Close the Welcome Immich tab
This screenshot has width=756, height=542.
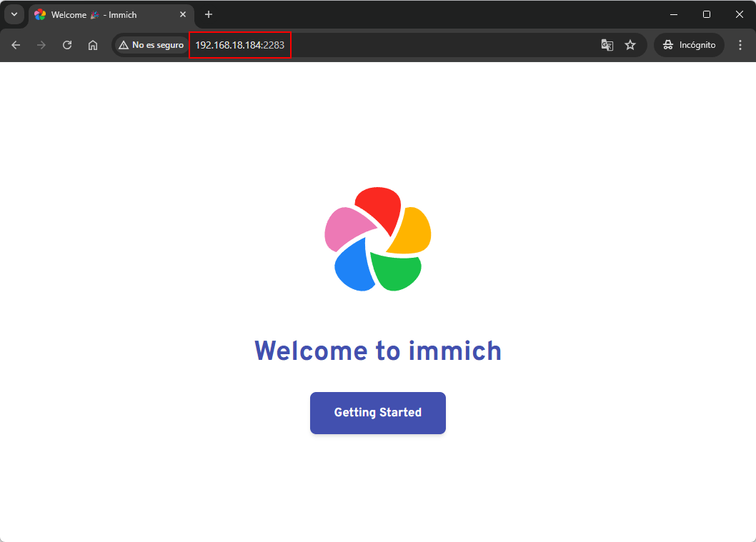click(183, 14)
